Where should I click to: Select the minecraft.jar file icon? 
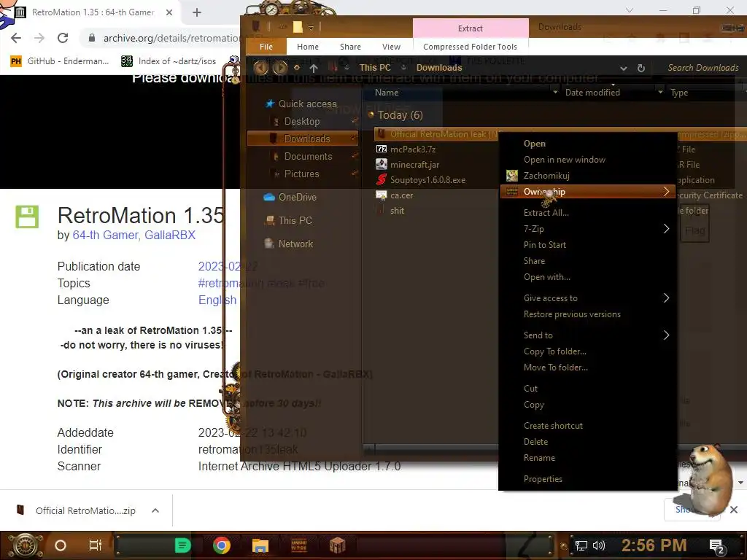[x=382, y=164]
